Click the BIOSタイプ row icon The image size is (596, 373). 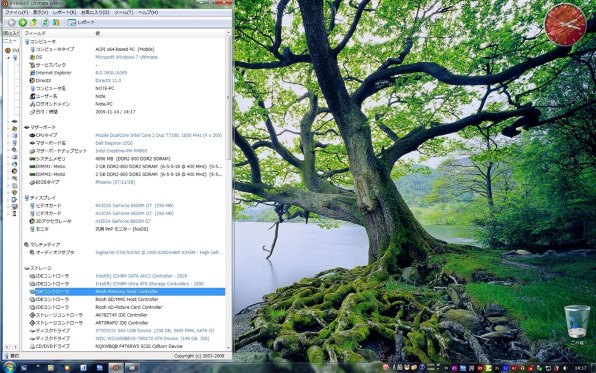(32, 183)
